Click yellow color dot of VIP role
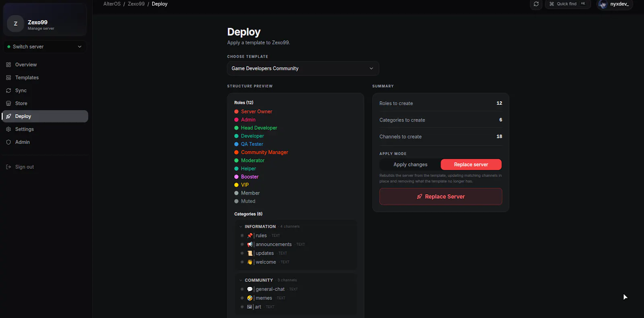This screenshot has height=318, width=644. [x=237, y=185]
